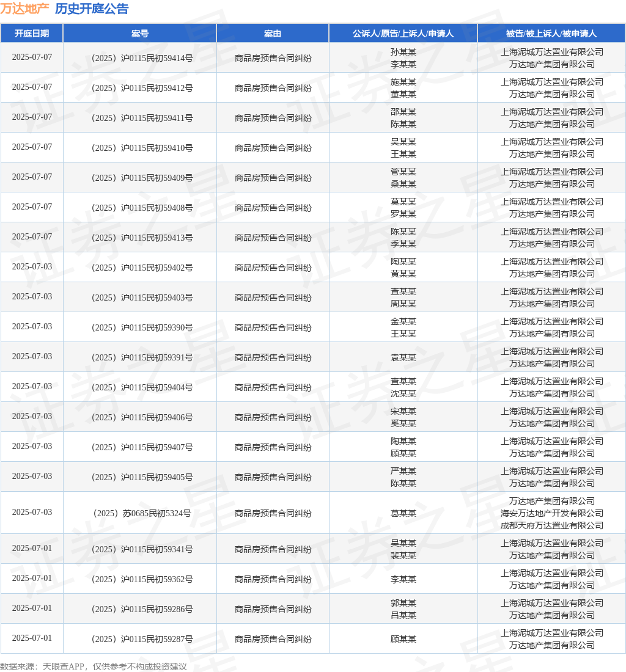
Task: Click plaintiff 查某某 in the 59403 row
Action: 403,291
